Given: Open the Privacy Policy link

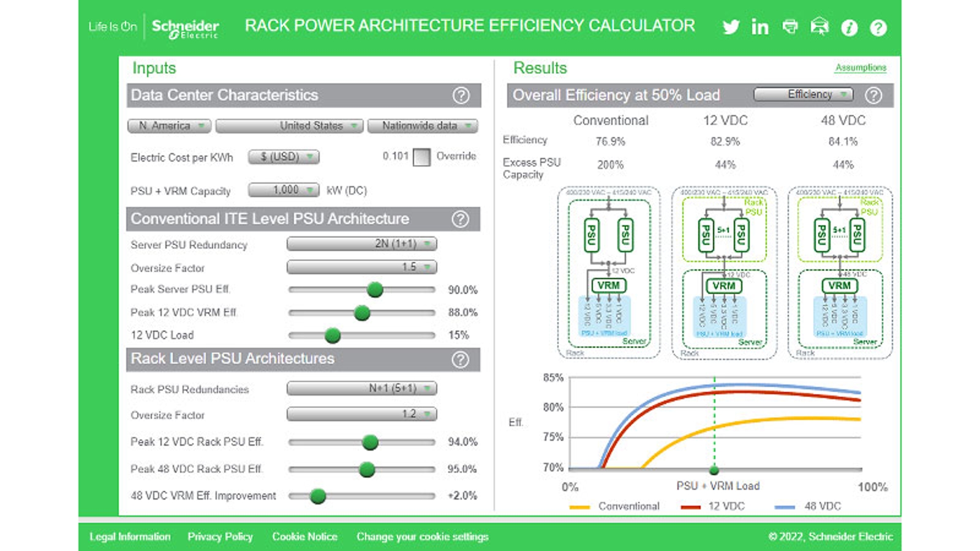Looking at the screenshot, I should click(220, 537).
